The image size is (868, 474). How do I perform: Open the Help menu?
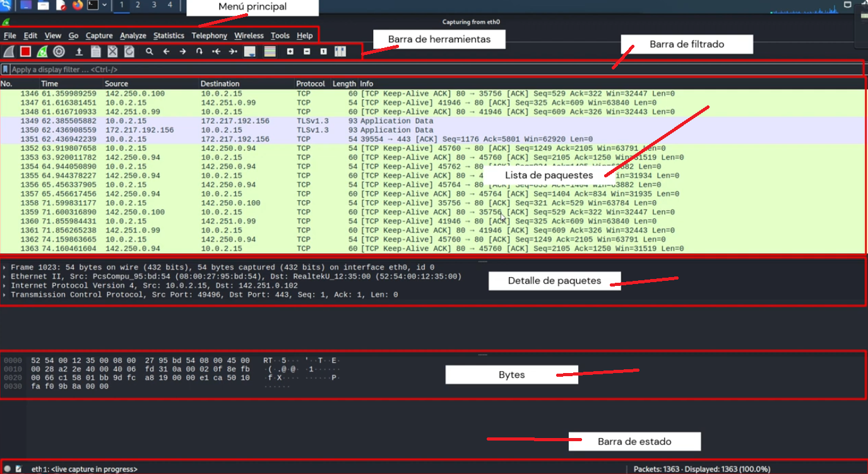305,36
